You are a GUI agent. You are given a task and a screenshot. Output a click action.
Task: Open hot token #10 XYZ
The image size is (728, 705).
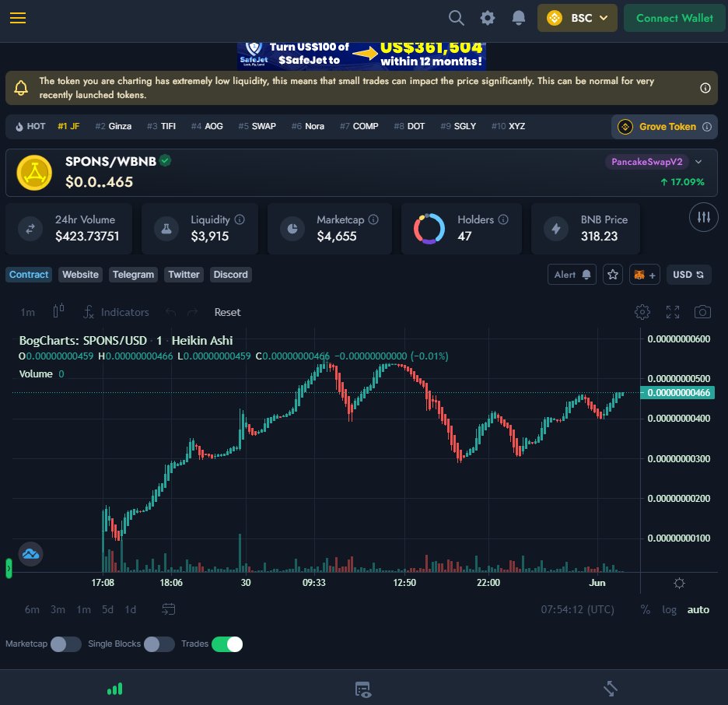(x=508, y=126)
